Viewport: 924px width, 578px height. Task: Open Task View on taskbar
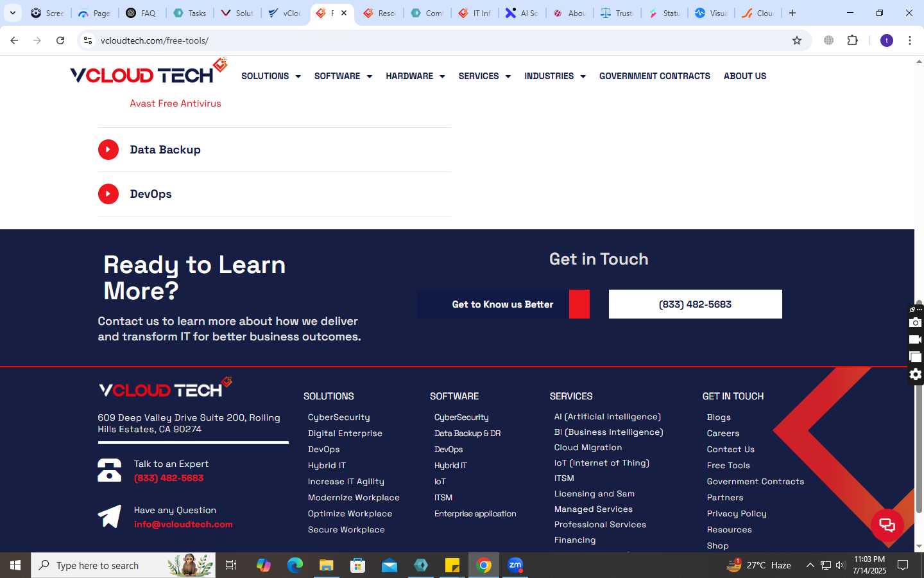coord(231,565)
